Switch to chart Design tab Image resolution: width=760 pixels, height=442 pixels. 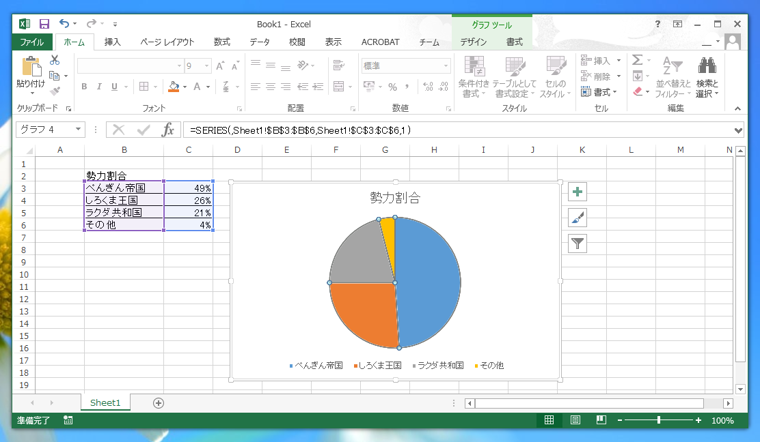click(x=473, y=42)
